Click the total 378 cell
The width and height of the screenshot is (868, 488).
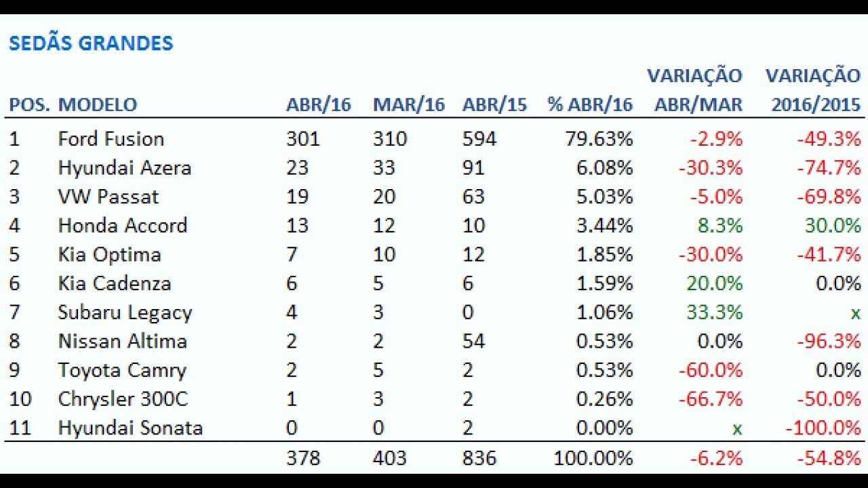point(303,459)
